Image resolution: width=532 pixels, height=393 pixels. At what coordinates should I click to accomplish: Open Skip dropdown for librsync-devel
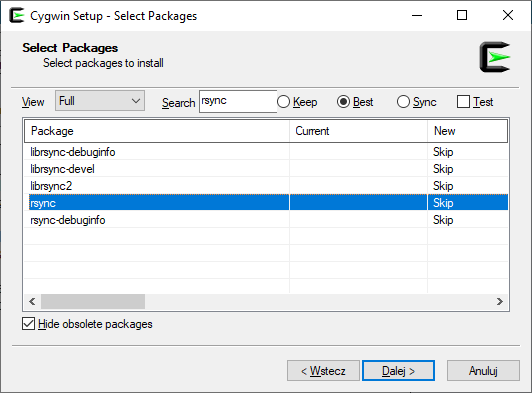(443, 169)
